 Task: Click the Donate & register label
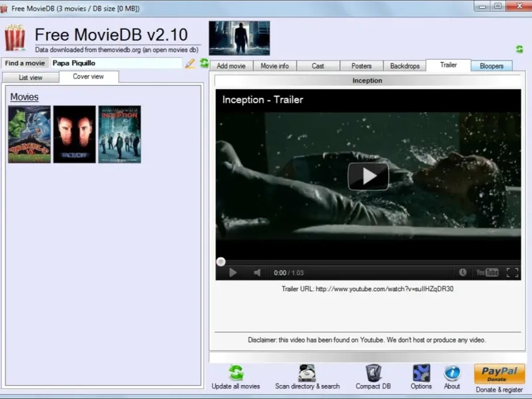[499, 390]
